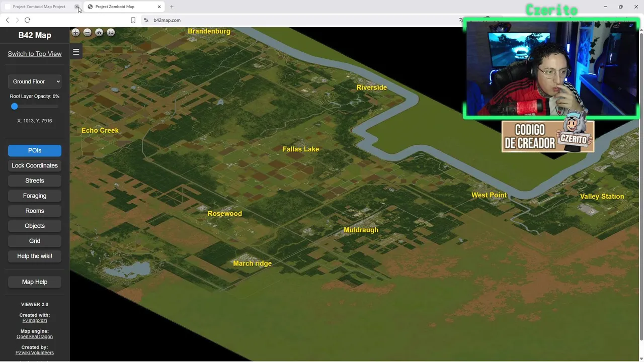The width and height of the screenshot is (644, 362).
Task: Toggle the POIs overlay
Action: [35, 150]
